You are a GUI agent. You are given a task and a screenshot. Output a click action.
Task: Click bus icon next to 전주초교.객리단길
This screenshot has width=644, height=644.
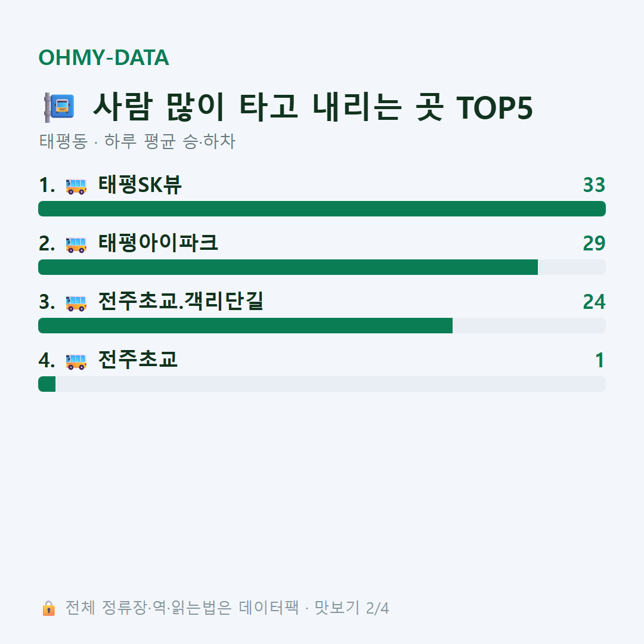point(76,303)
